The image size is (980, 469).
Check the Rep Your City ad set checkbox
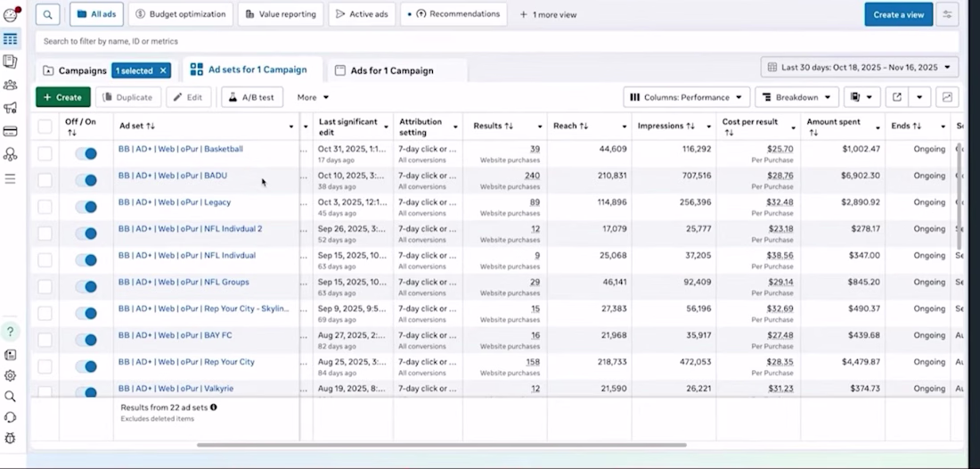pos(45,366)
